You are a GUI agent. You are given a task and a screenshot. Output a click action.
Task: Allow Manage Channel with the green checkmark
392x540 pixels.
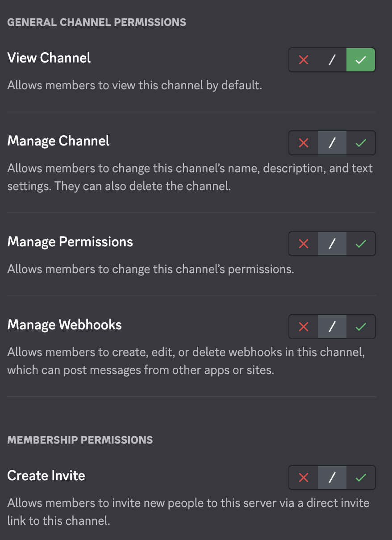click(361, 143)
